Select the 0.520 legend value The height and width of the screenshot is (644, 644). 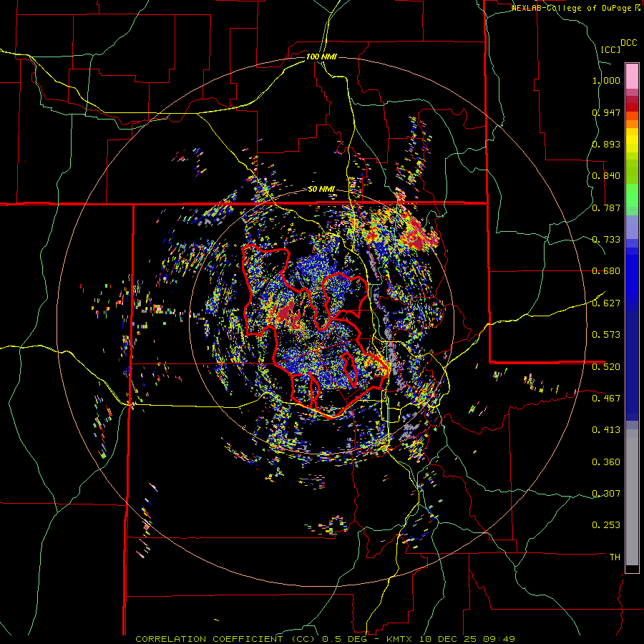pos(606,366)
